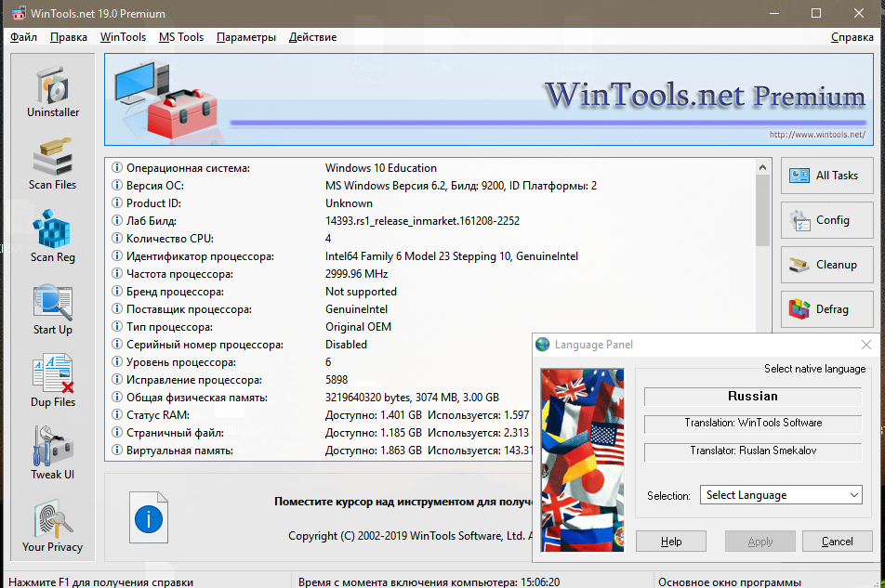Screen dimensions: 885x588
Task: Click the uptime status bar entry
Action: tap(429, 581)
